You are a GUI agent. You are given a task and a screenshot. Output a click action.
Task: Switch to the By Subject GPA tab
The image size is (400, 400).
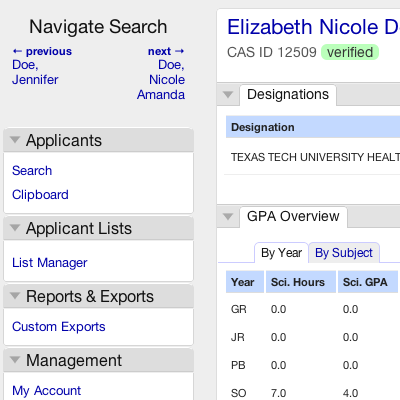click(344, 253)
